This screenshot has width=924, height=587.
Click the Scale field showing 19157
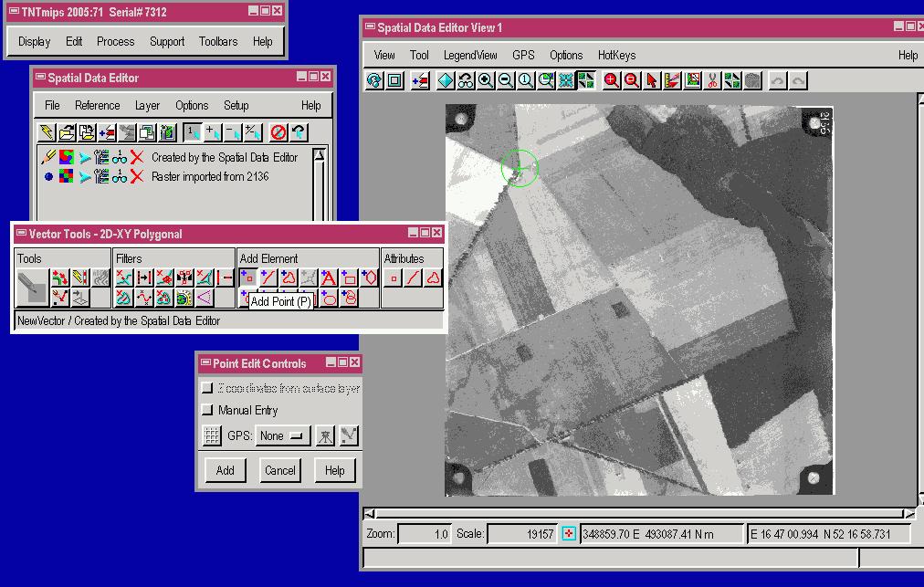click(x=521, y=534)
